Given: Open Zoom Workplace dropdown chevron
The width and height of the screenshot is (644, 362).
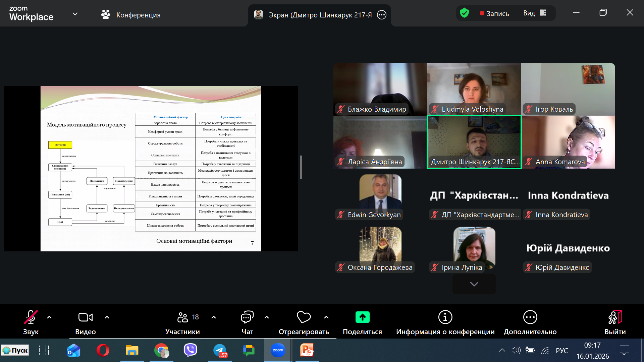Looking at the screenshot, I should pos(75,14).
